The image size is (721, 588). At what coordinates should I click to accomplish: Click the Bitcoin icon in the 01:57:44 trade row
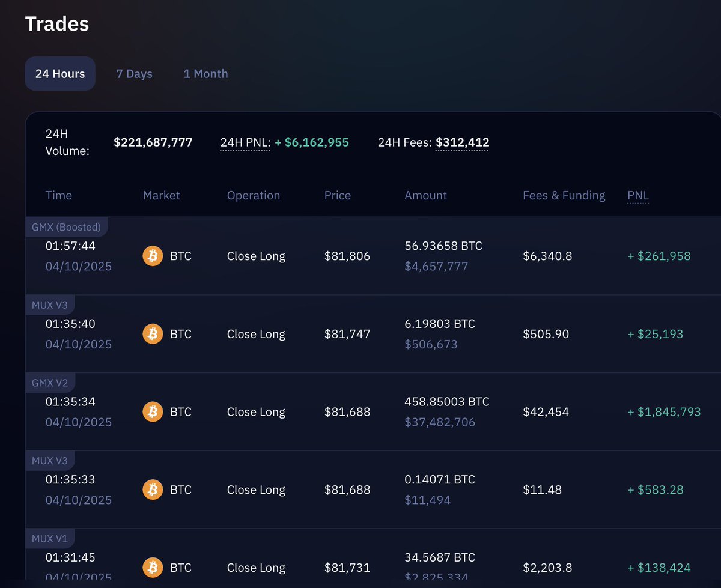coord(153,256)
